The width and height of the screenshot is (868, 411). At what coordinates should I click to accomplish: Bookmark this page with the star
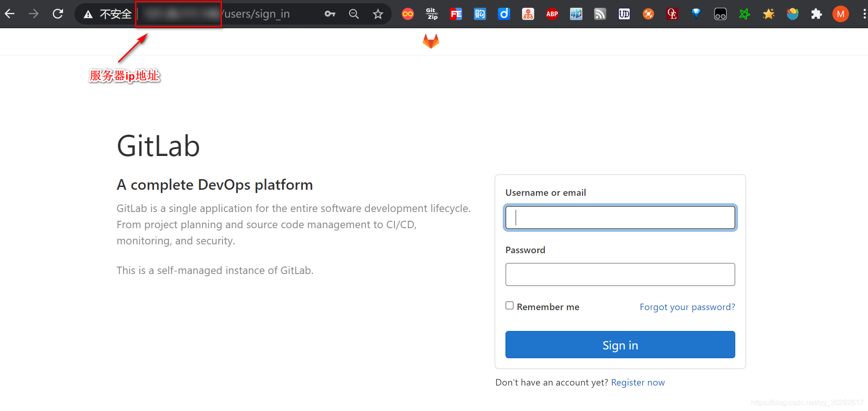[378, 14]
